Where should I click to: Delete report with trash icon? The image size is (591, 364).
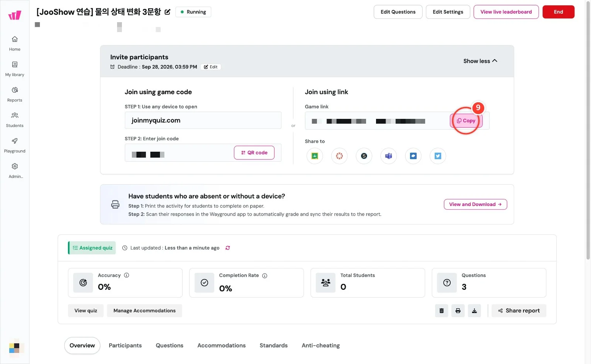click(441, 310)
